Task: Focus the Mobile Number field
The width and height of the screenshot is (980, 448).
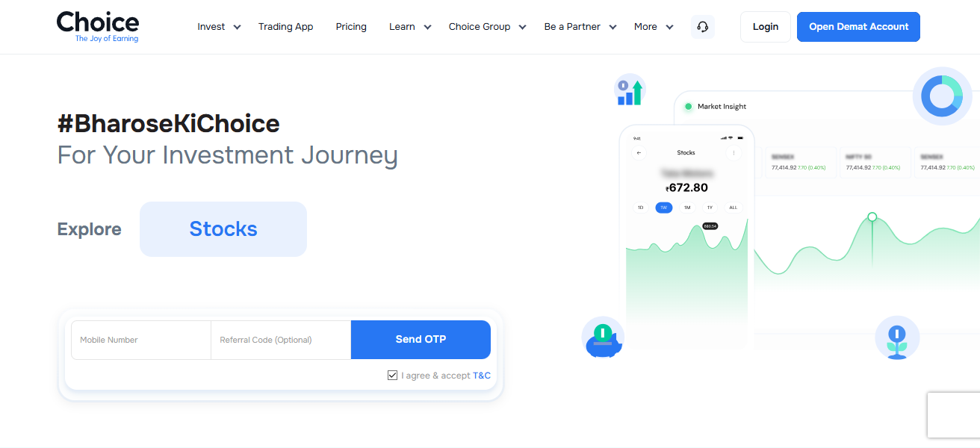Action: [x=141, y=340]
